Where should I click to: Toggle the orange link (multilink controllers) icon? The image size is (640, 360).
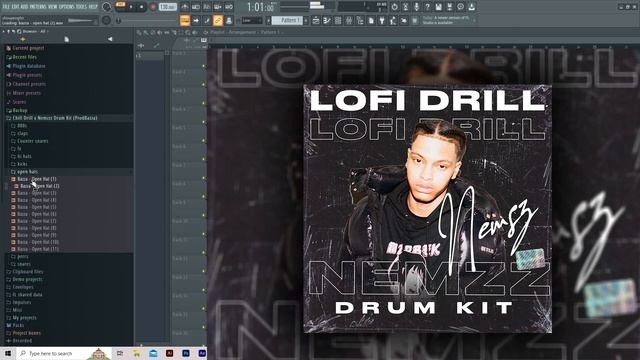(218, 20)
